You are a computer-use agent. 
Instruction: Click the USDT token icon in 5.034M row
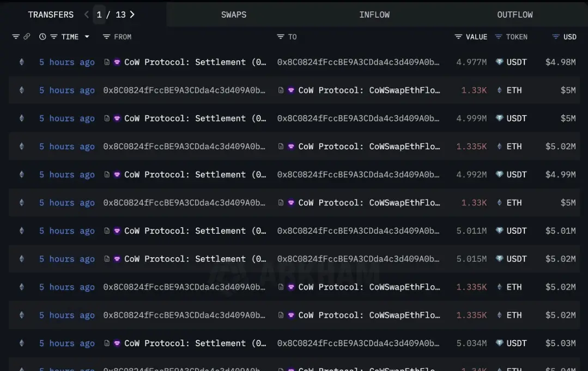pos(499,343)
